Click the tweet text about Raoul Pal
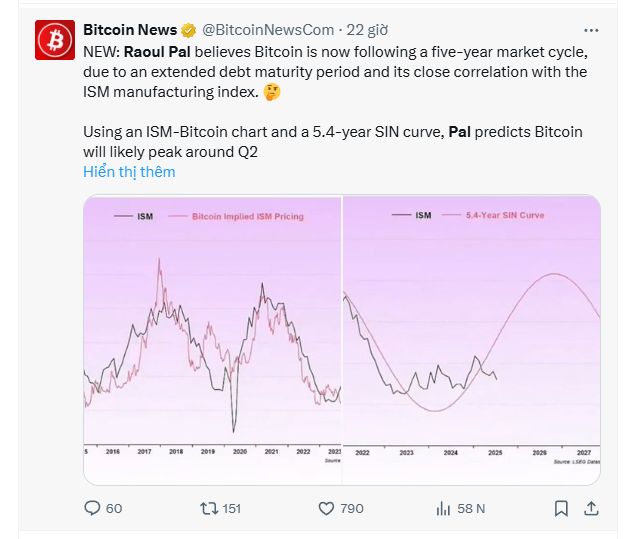This screenshot has height=539, width=630. pyautogui.click(x=330, y=72)
